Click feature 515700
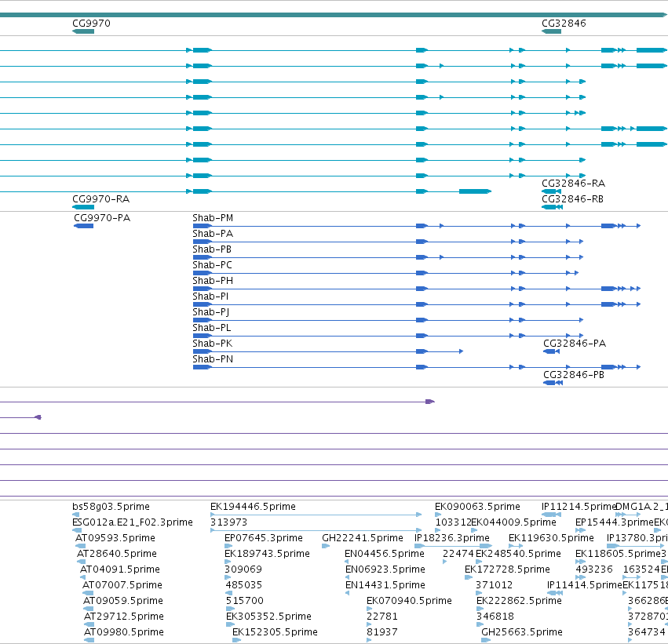This screenshot has height=644, width=668. (245, 601)
